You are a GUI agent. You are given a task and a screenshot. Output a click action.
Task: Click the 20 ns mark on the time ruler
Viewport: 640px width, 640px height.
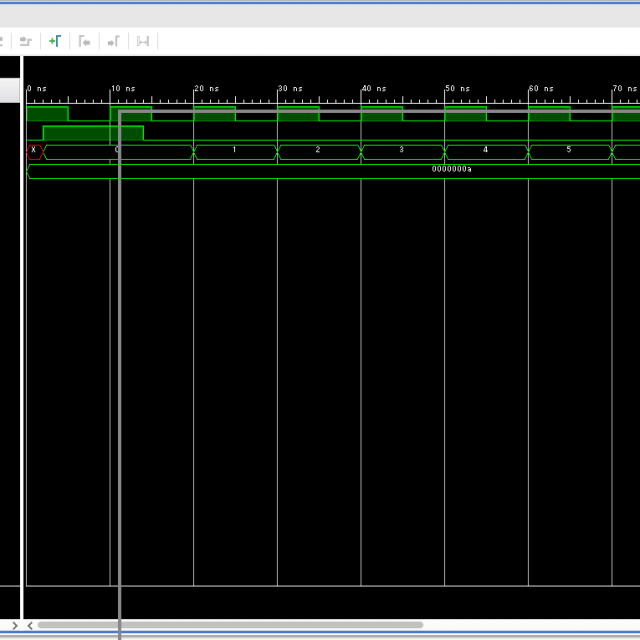pyautogui.click(x=194, y=97)
